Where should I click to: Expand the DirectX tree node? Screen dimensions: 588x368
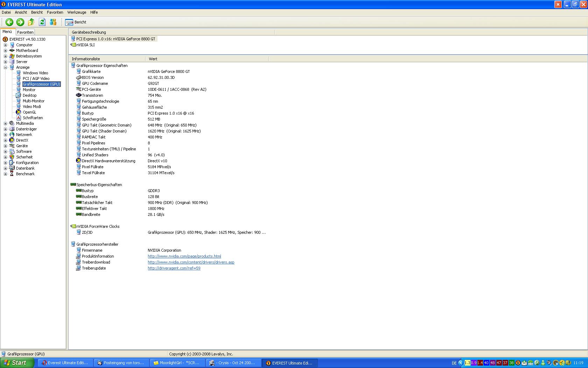click(x=5, y=140)
